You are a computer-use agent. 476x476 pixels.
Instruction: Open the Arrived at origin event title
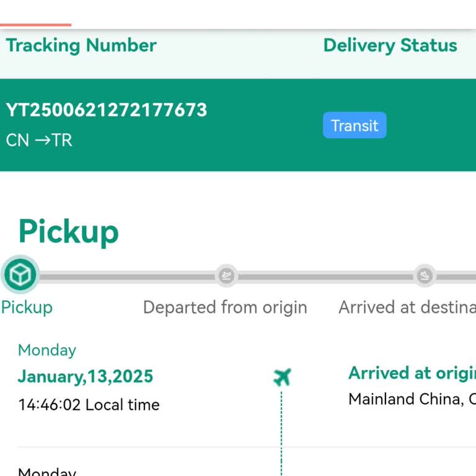(412, 373)
